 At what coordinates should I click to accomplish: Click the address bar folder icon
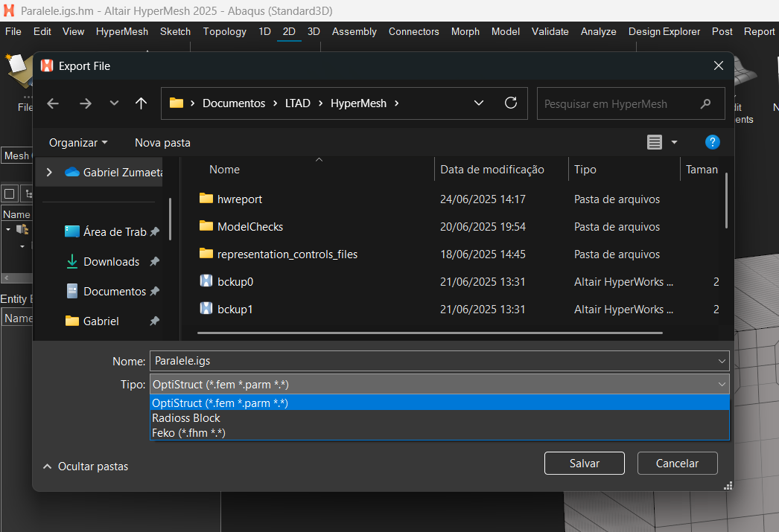click(177, 103)
